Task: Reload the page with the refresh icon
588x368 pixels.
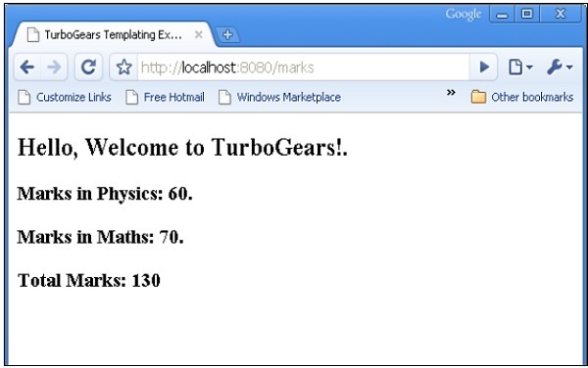Action: (x=88, y=68)
